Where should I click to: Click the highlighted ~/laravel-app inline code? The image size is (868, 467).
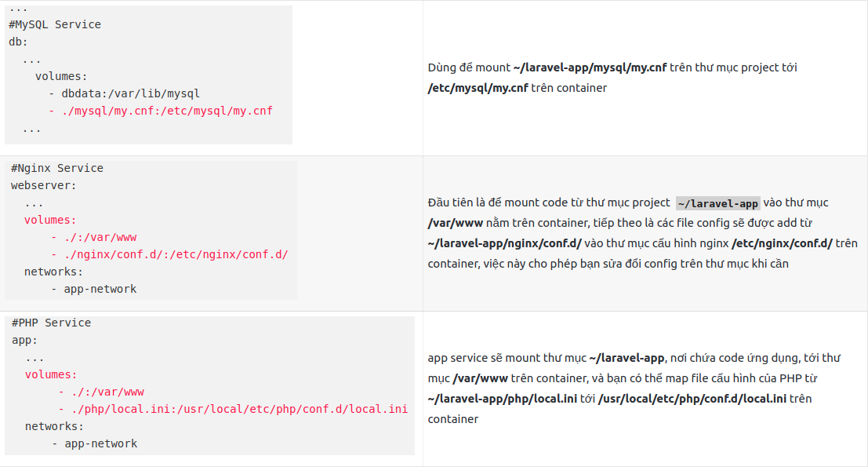(x=718, y=203)
